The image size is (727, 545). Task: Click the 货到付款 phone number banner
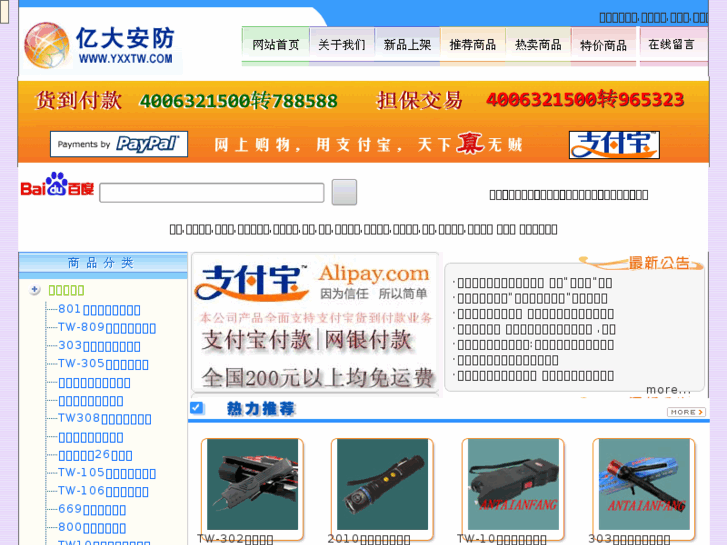(x=186, y=101)
